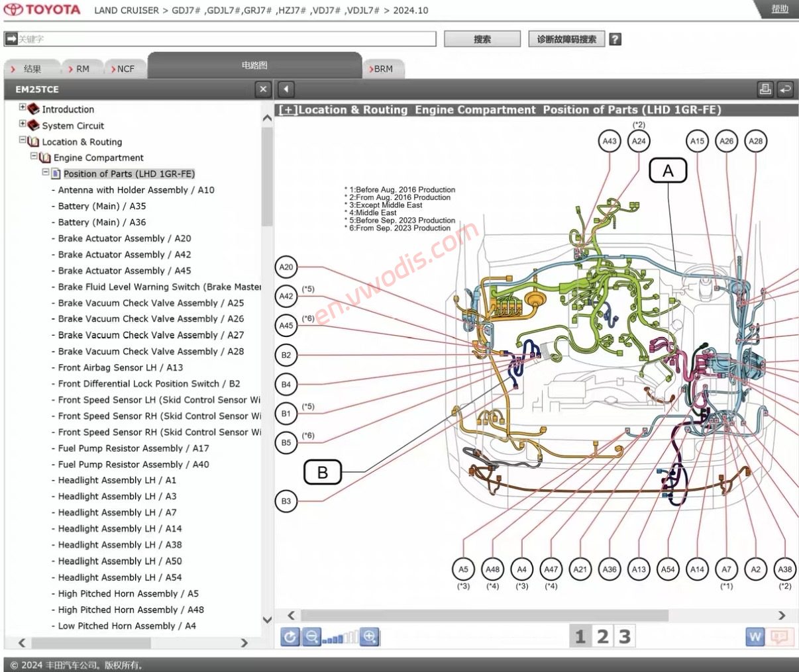Zoom in with the plus magnifier
Viewport: 799px width, 672px height.
[x=370, y=637]
